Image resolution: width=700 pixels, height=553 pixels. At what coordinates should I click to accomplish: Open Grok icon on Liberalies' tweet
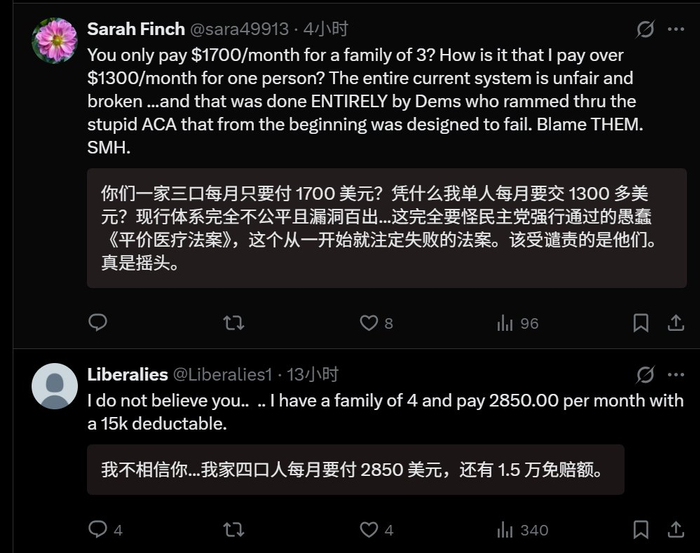click(x=645, y=375)
